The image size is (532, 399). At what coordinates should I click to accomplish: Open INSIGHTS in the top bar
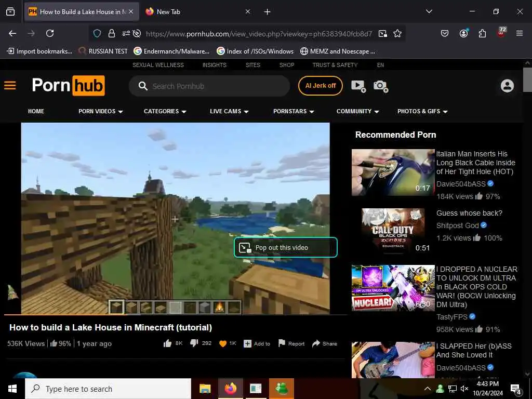pyautogui.click(x=215, y=65)
